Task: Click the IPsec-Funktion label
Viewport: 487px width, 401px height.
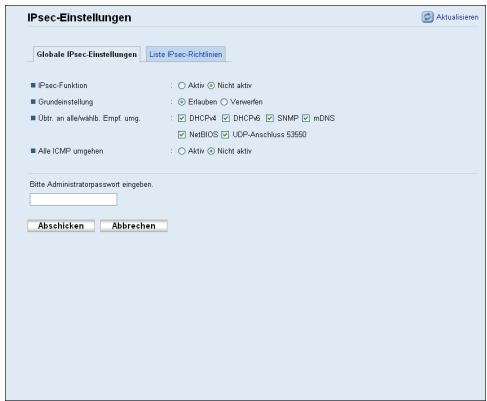Action: [63, 86]
